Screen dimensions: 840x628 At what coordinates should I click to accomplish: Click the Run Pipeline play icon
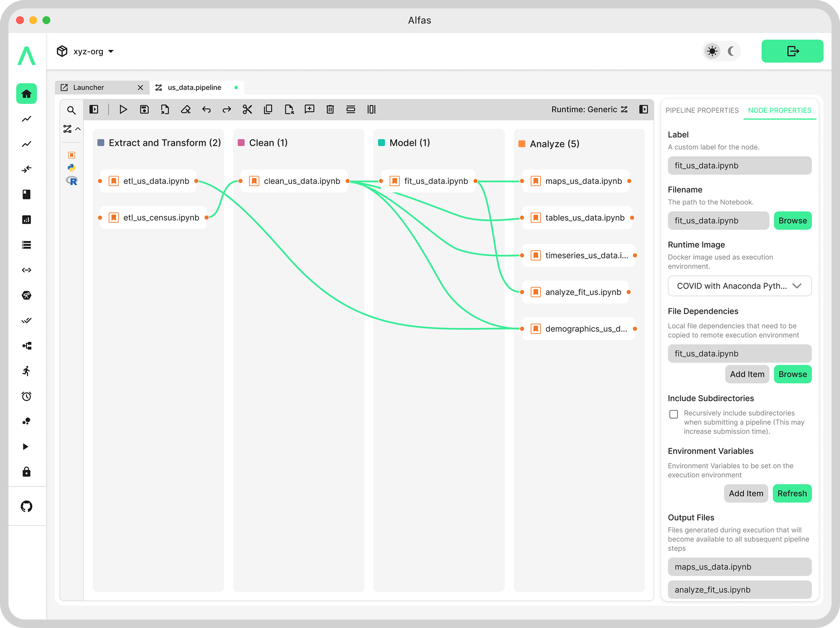pos(123,109)
